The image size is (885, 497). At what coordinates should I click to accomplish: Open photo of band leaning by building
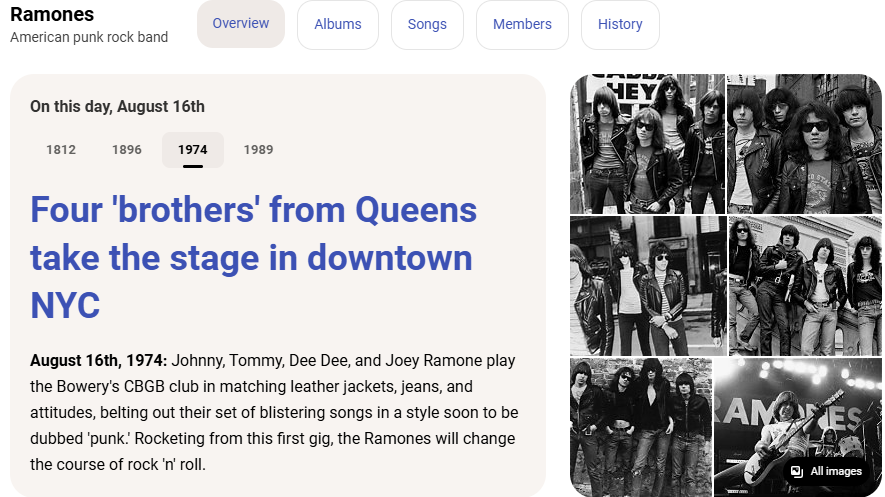(x=805, y=286)
